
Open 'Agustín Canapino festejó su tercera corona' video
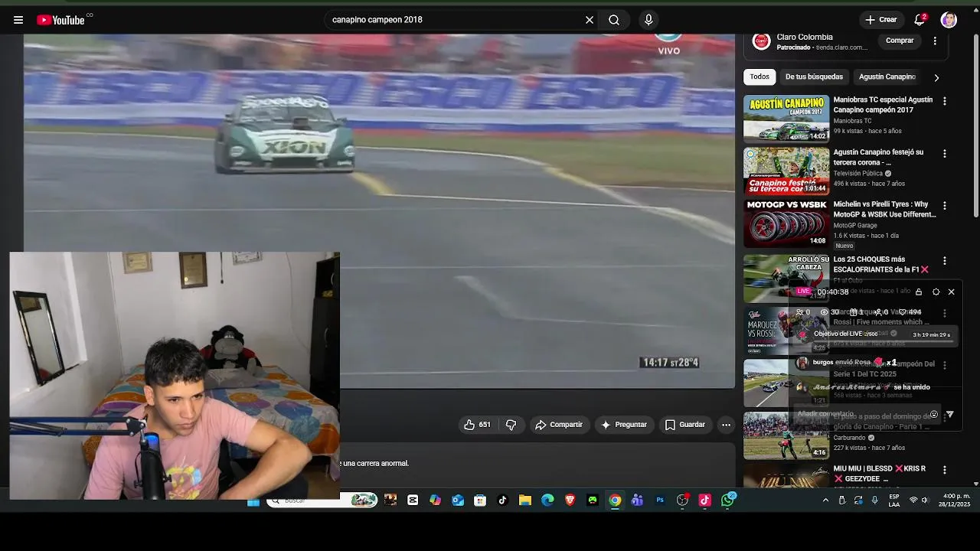(x=878, y=158)
